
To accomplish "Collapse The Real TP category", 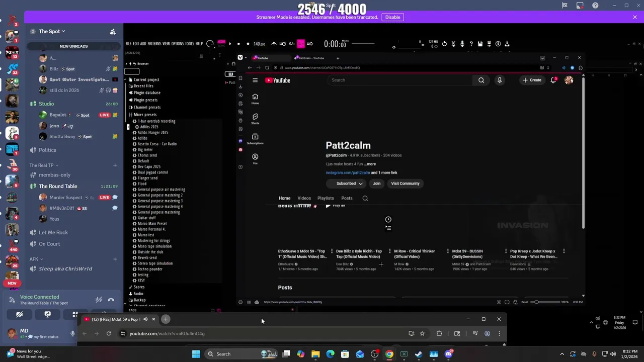I will pyautogui.click(x=43, y=165).
